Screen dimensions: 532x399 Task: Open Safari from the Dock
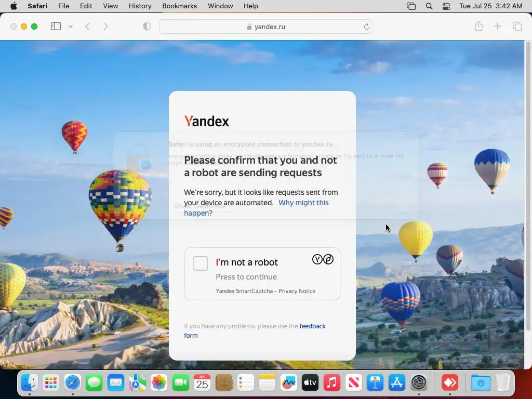(x=73, y=383)
